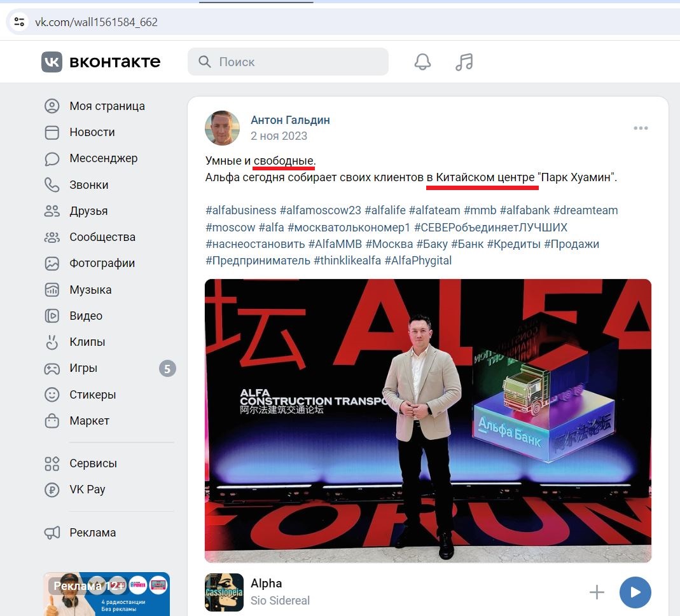Open the radio ad banner in sidebar

pyautogui.click(x=106, y=594)
